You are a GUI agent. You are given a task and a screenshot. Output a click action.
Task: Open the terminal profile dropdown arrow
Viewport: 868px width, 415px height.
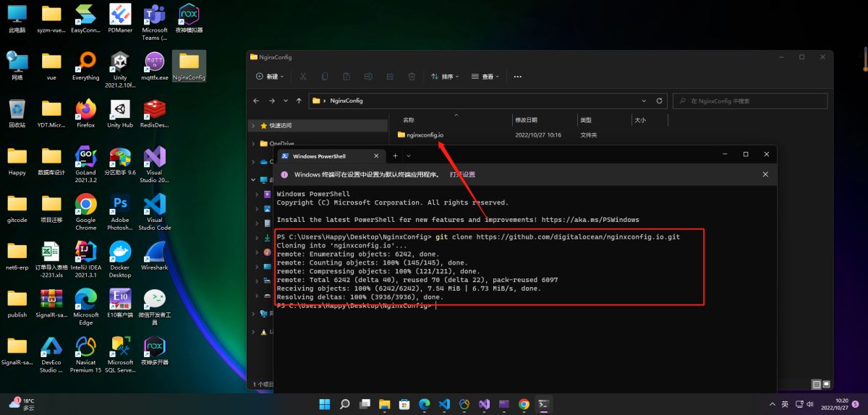pyautogui.click(x=409, y=156)
